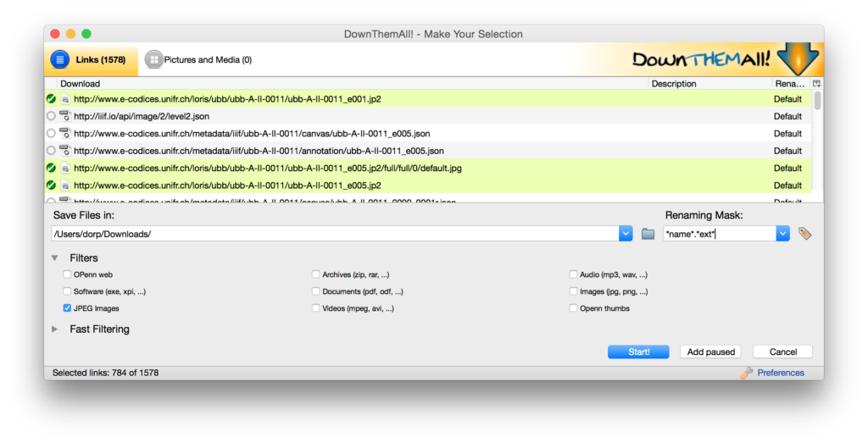Click file icon of level2.json row
Viewport: 868px width, 443px height.
pos(64,116)
